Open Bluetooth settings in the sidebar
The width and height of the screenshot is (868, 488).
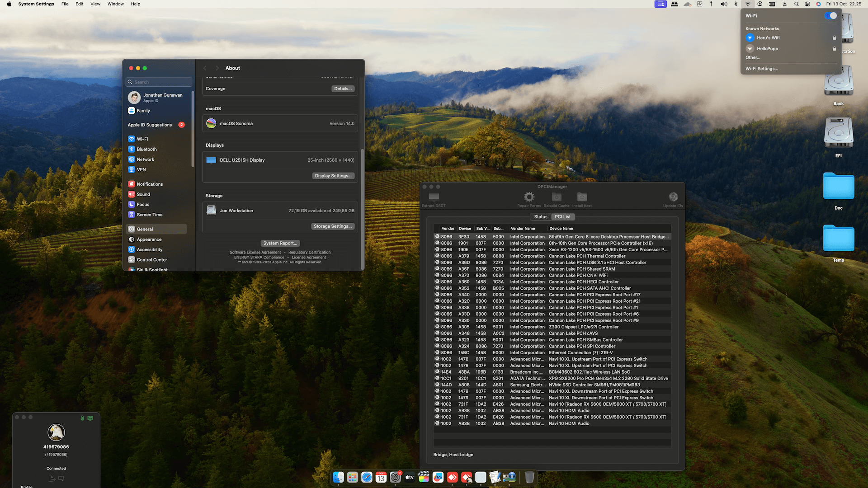click(x=146, y=149)
